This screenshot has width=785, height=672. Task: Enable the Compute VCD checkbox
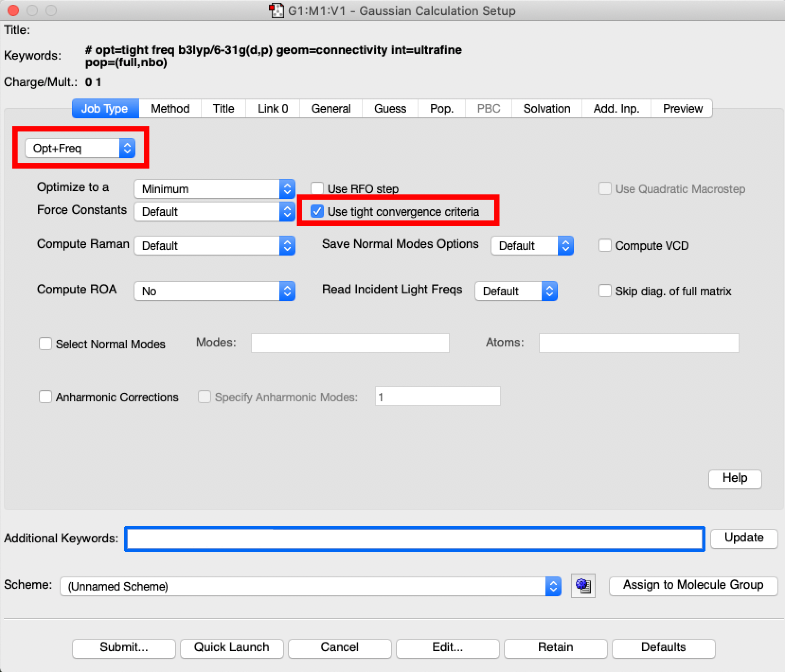click(605, 245)
